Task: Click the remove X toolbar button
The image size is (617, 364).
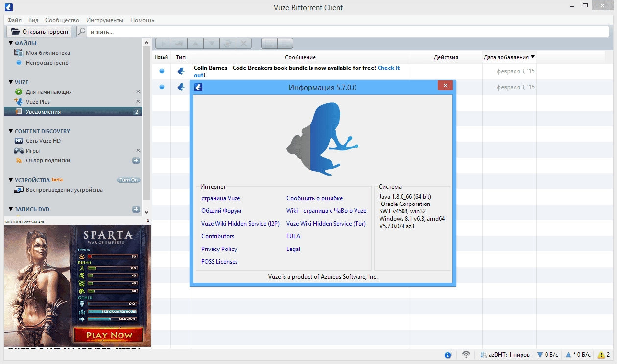Action: [244, 43]
